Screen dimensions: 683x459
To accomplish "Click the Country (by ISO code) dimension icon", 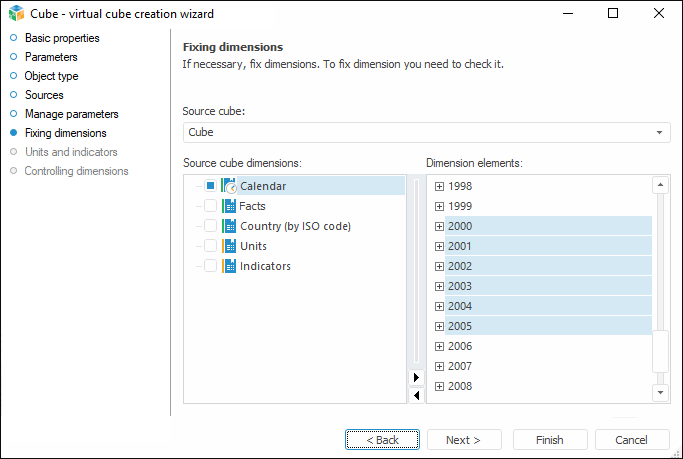I will (229, 226).
